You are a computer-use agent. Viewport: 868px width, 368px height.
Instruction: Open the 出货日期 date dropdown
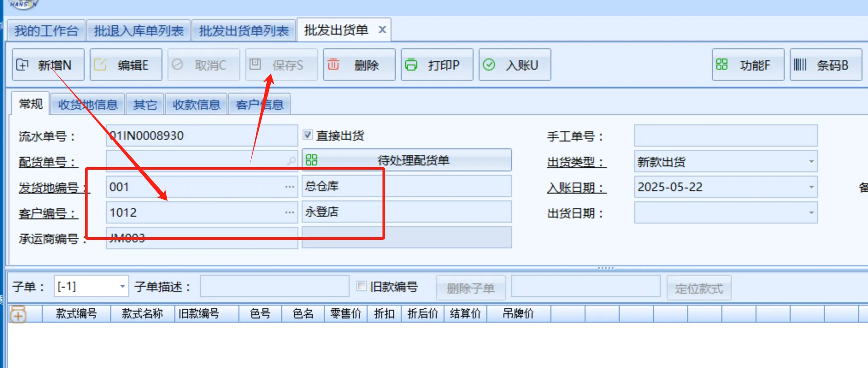pos(811,213)
